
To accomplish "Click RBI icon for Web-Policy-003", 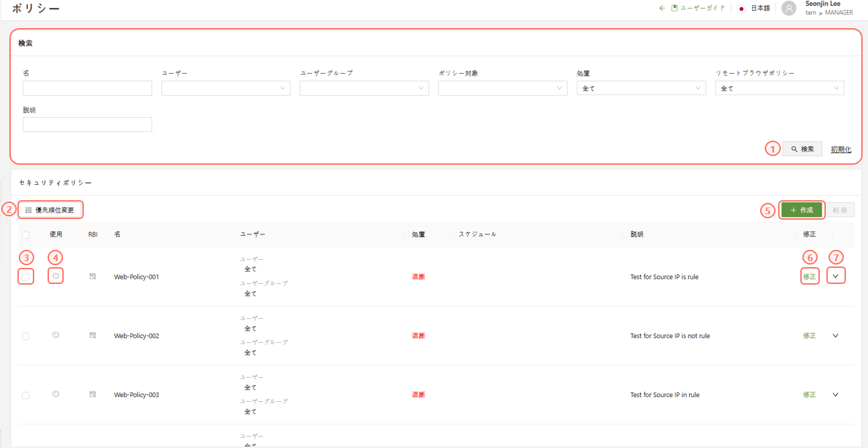I will click(93, 394).
